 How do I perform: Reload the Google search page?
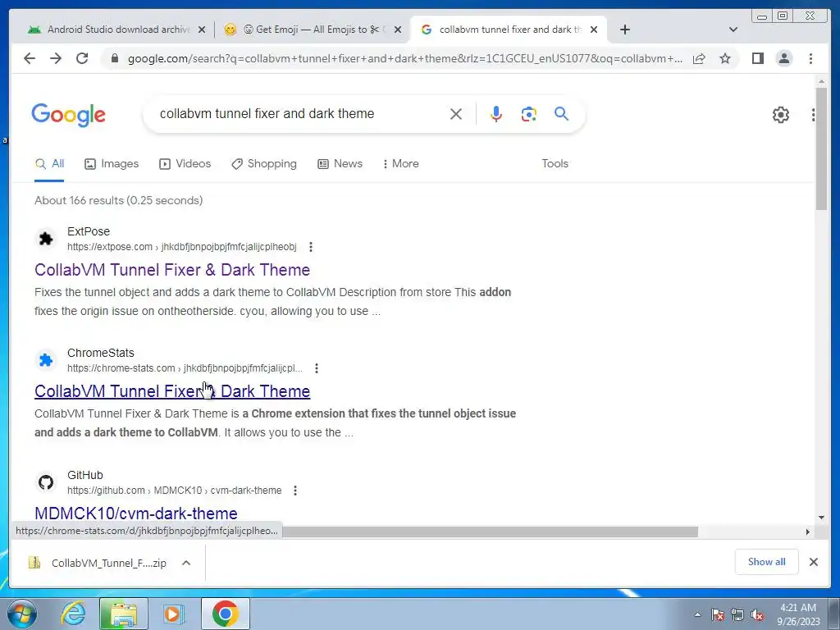[82, 58]
